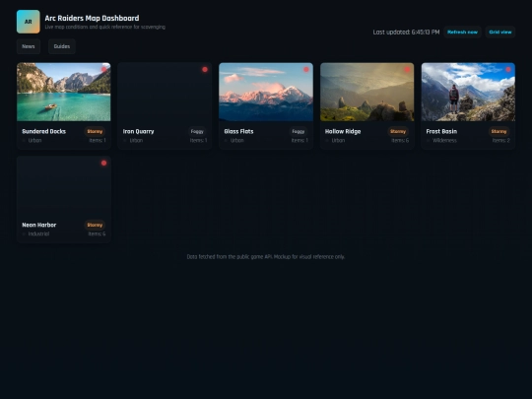Select the Hollow Ridge map title

343,131
